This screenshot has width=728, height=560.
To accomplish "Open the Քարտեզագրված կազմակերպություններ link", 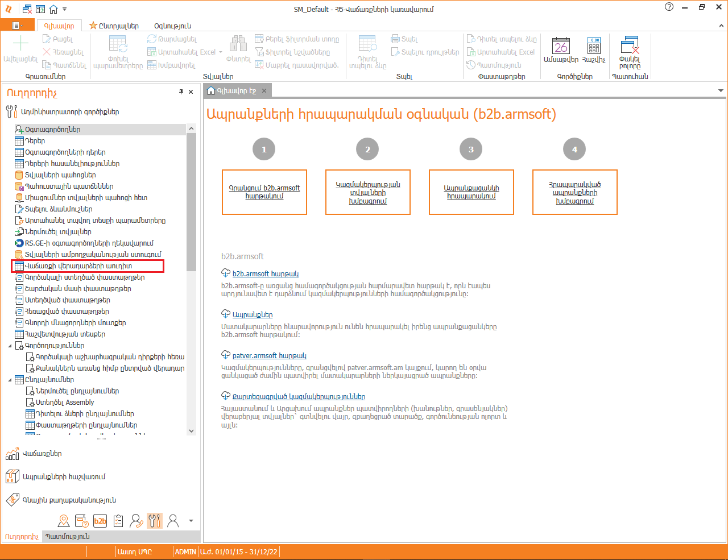I will coord(299,397).
